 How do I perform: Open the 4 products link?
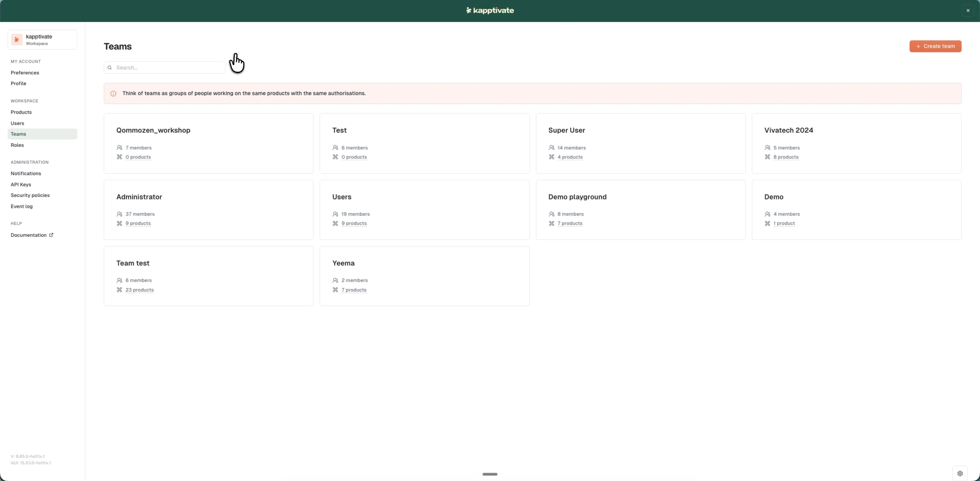570,157
